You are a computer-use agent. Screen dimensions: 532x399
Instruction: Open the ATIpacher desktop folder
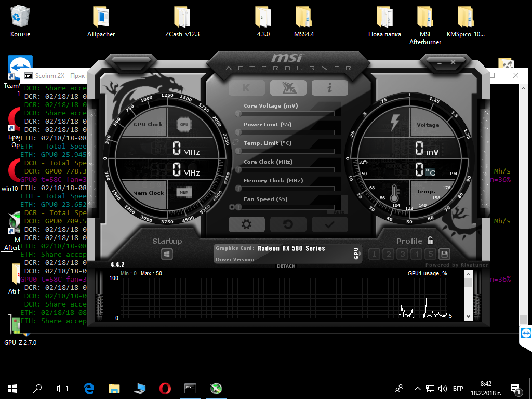[x=101, y=21]
